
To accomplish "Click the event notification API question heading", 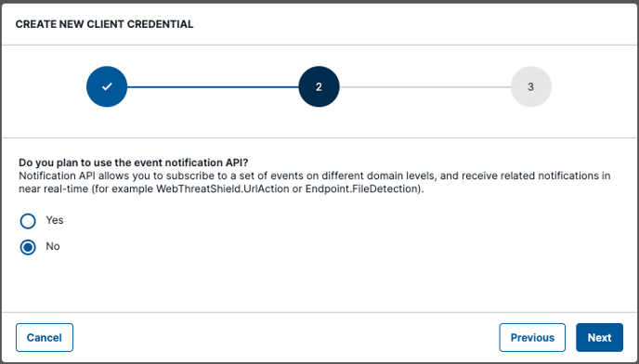I will (x=134, y=162).
